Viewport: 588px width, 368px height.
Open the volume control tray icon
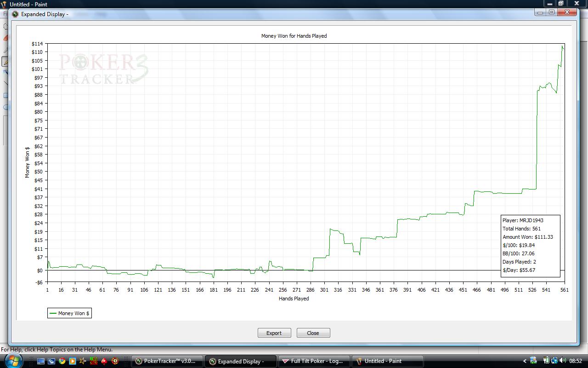tap(563, 361)
